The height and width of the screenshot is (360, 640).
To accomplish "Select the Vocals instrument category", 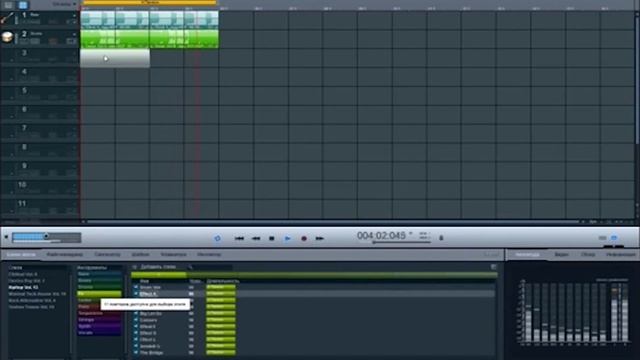I will (x=100, y=333).
